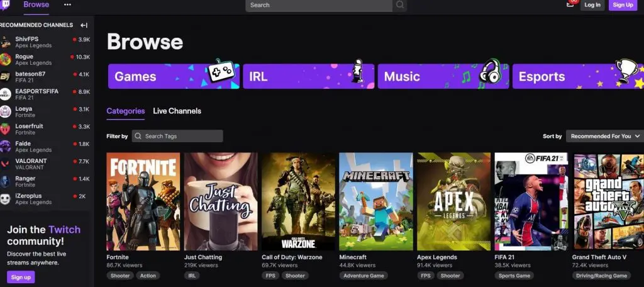The image size is (644, 287).
Task: Click the top Sign Up button
Action: (623, 5)
